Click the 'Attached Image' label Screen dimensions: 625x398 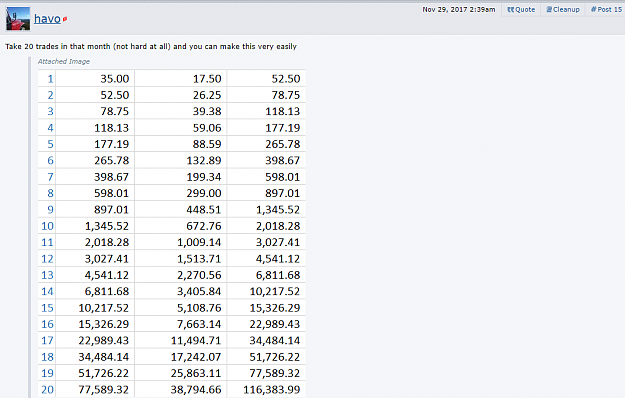pos(64,61)
